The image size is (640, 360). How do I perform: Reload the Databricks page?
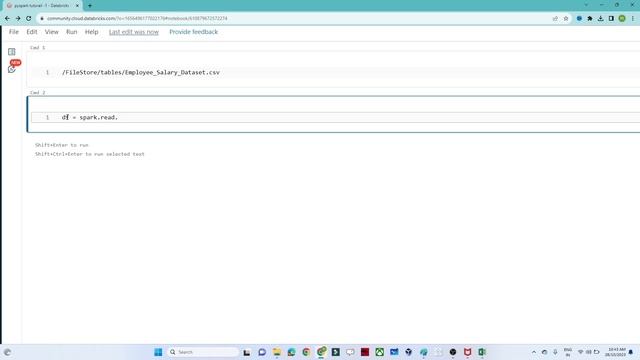[x=29, y=18]
